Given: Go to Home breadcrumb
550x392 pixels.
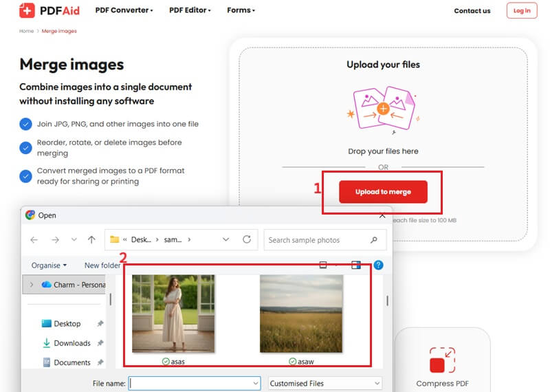Looking at the screenshot, I should tap(26, 31).
